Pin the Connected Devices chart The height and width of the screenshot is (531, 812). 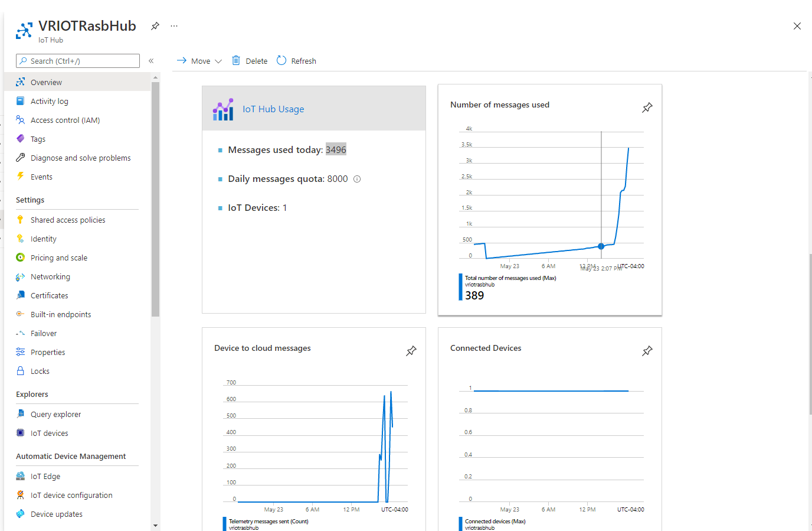point(647,351)
